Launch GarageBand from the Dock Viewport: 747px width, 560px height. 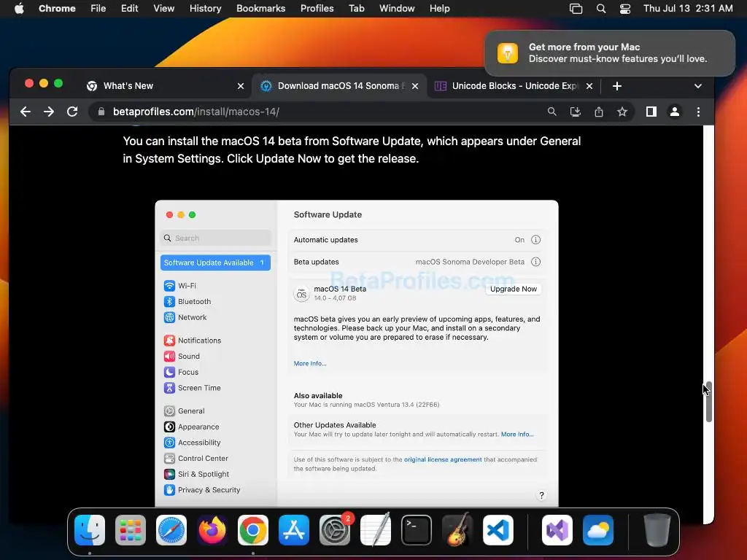(457, 530)
